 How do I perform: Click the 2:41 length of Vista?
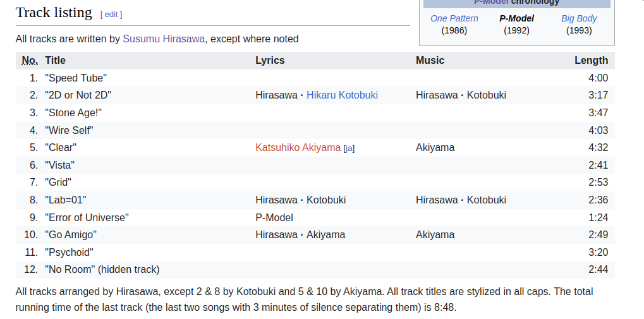coord(598,165)
